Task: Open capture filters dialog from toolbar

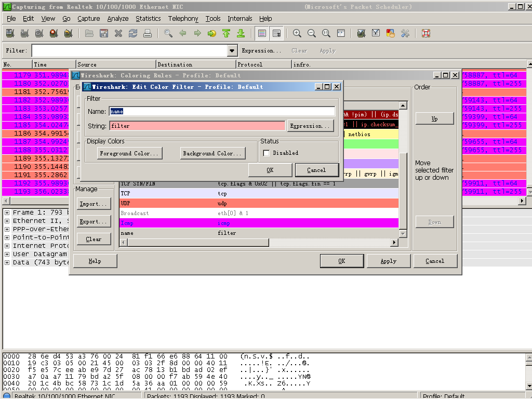Action: point(362,33)
